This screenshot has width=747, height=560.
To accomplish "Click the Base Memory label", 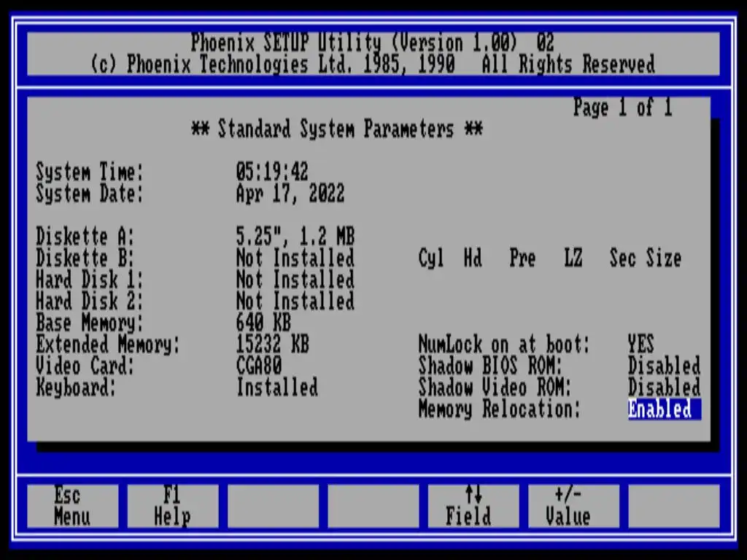I will pyautogui.click(x=90, y=323).
